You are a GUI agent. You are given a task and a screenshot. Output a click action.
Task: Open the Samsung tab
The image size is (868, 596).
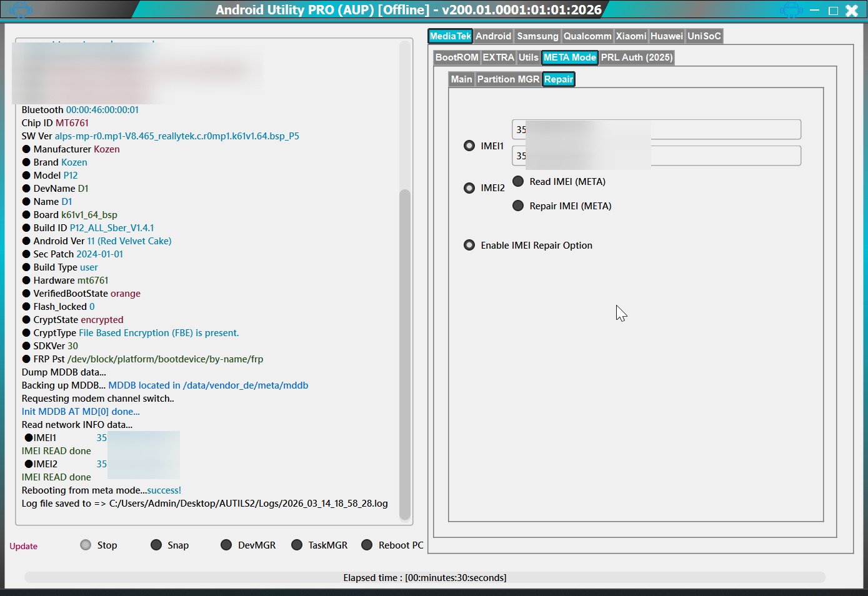point(537,36)
